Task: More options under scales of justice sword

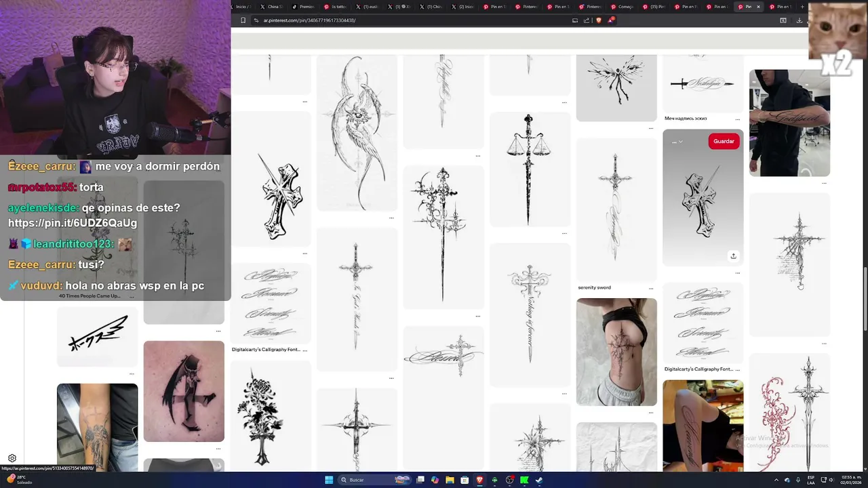Action: click(x=564, y=234)
